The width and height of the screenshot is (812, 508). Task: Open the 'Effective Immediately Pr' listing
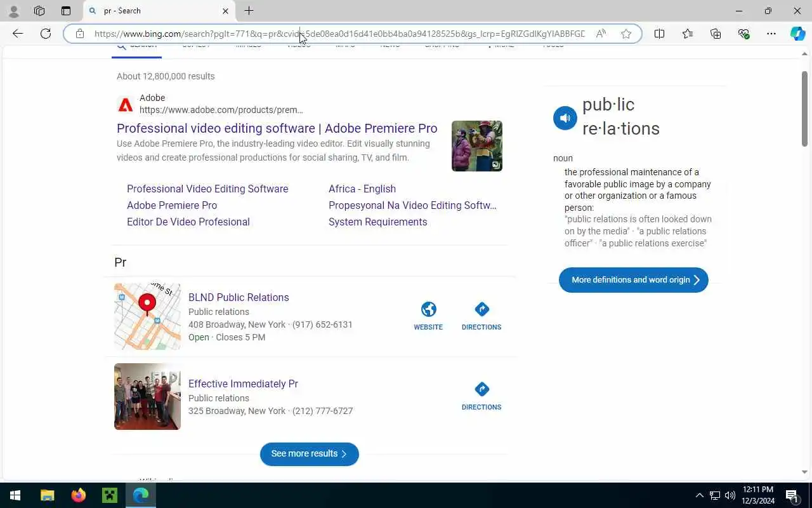click(243, 384)
